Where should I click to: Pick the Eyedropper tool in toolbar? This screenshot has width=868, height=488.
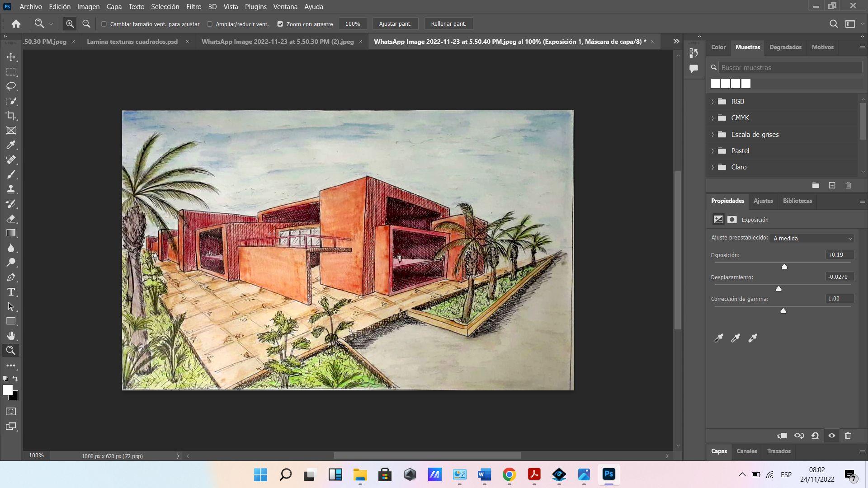11,145
